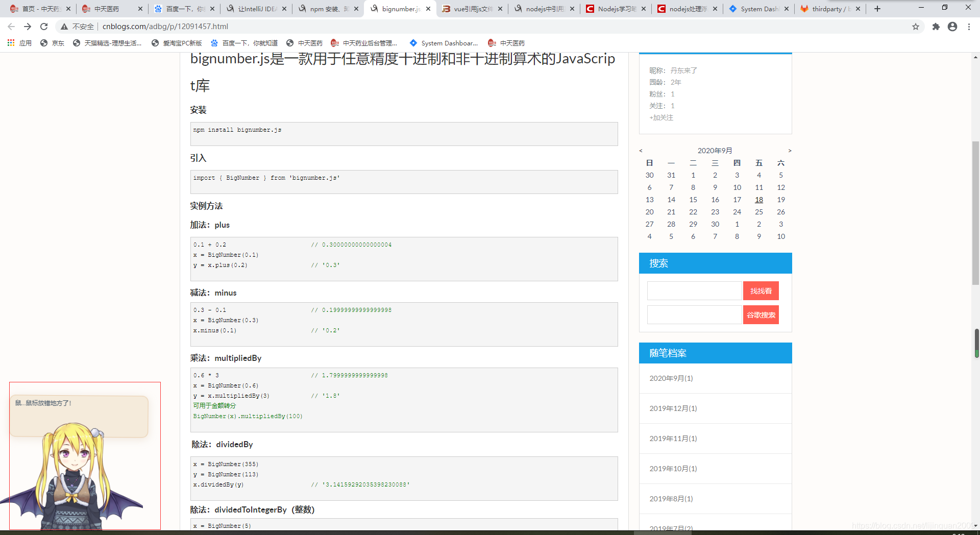This screenshot has height=535, width=980.
Task: Open the 百度一下，你就知道 bookmark
Action: pyautogui.click(x=244, y=43)
